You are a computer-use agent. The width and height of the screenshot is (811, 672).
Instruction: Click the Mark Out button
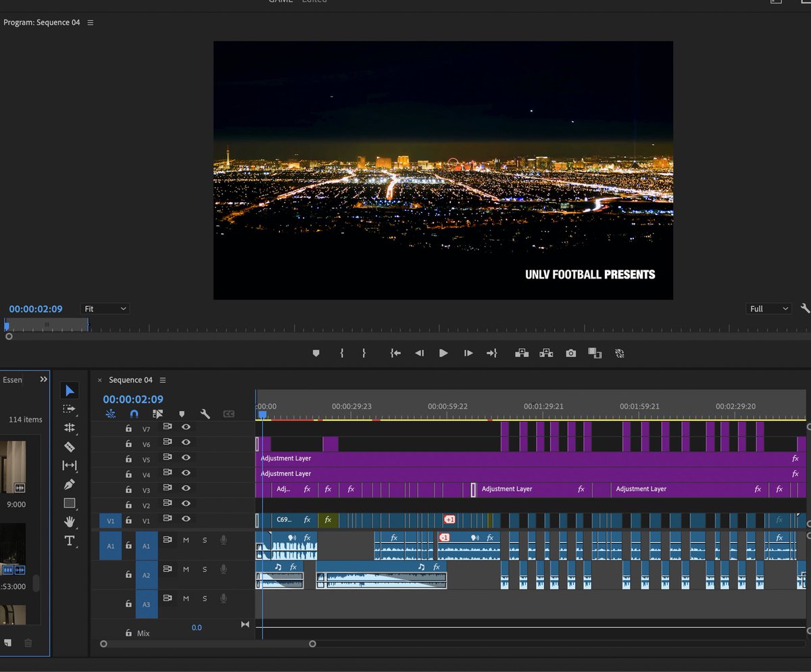coord(364,353)
